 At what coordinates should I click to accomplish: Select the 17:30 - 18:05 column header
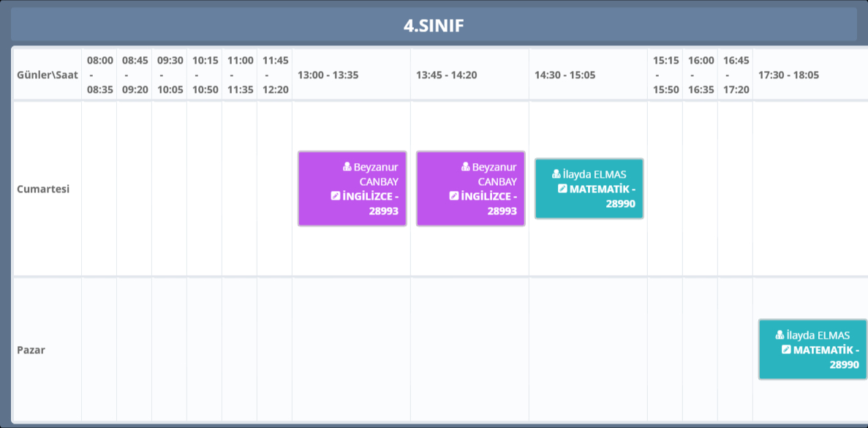click(788, 75)
